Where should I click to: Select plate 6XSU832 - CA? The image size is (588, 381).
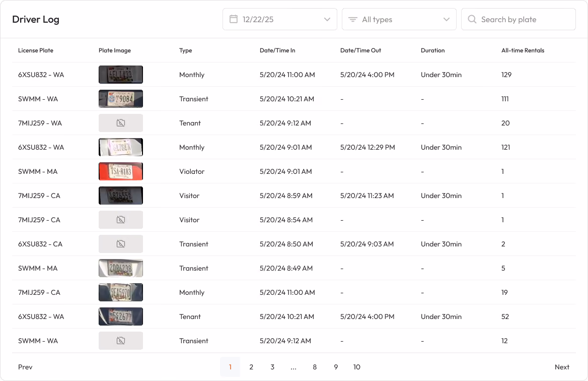tap(40, 244)
